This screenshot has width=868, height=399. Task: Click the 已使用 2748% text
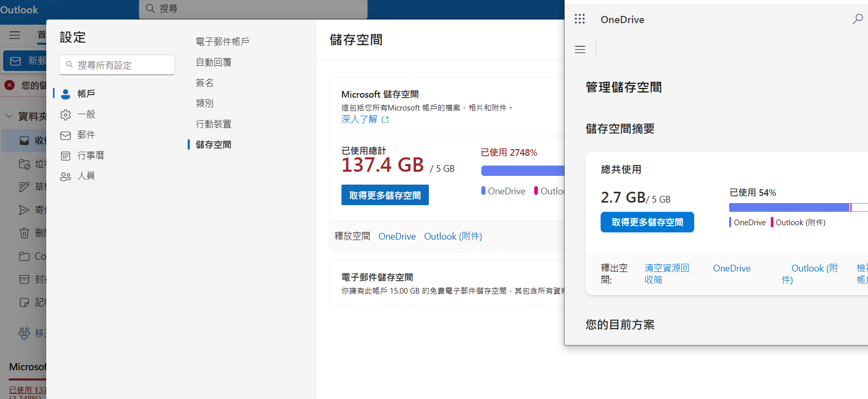tap(509, 153)
